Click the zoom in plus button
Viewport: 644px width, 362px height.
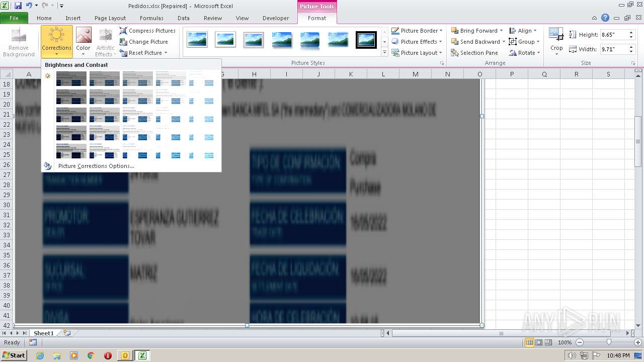(x=637, y=342)
